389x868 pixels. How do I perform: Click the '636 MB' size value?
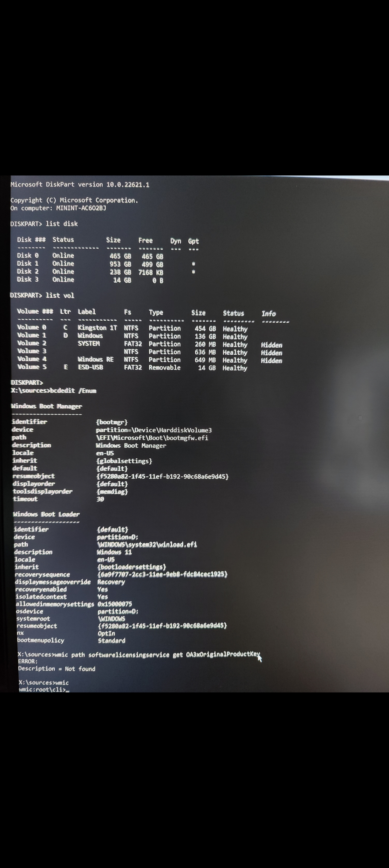tap(205, 352)
